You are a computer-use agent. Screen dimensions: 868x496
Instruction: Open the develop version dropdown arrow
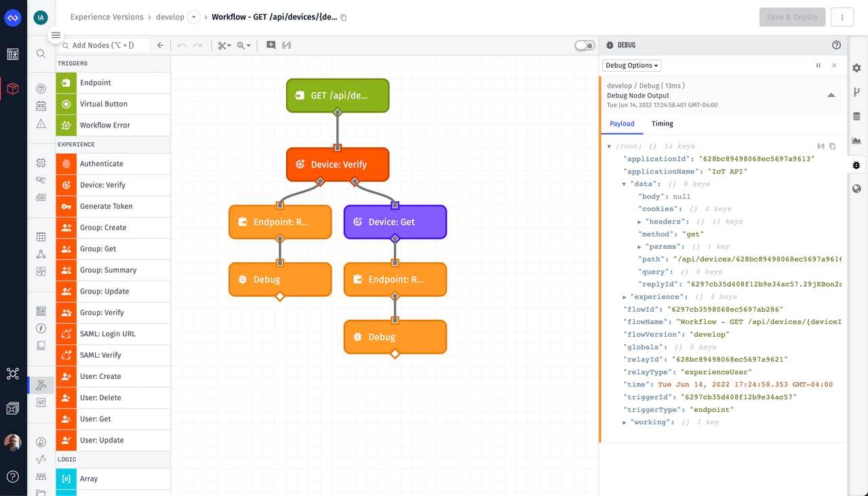(193, 18)
